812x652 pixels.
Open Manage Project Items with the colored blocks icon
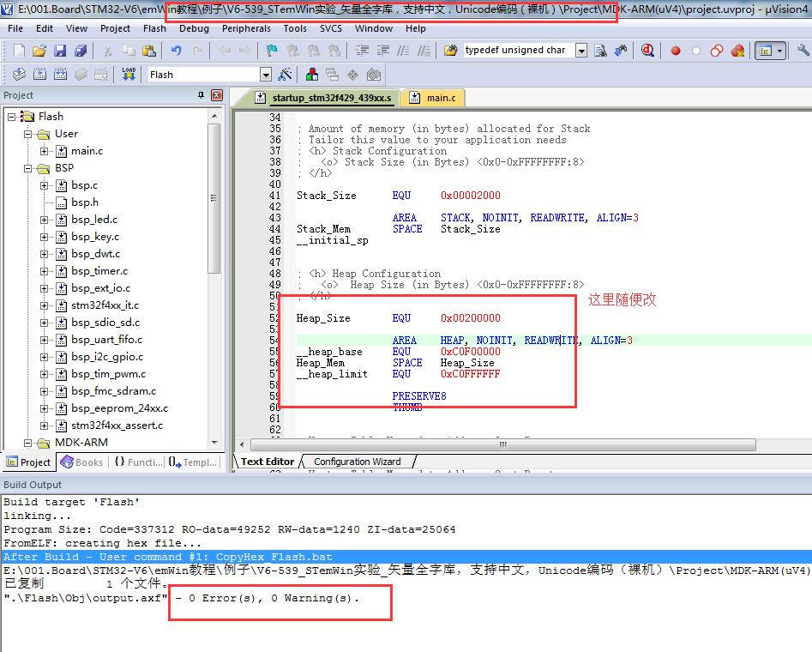click(312, 74)
